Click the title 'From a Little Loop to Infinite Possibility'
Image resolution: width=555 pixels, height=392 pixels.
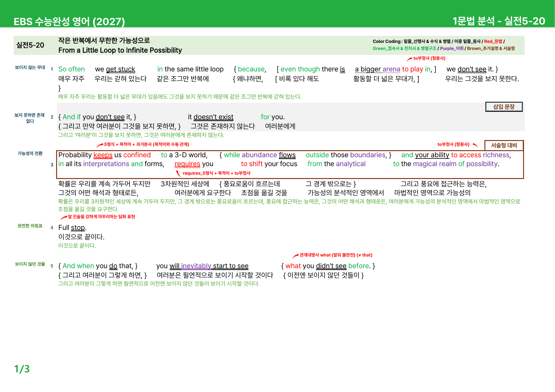(x=120, y=50)
